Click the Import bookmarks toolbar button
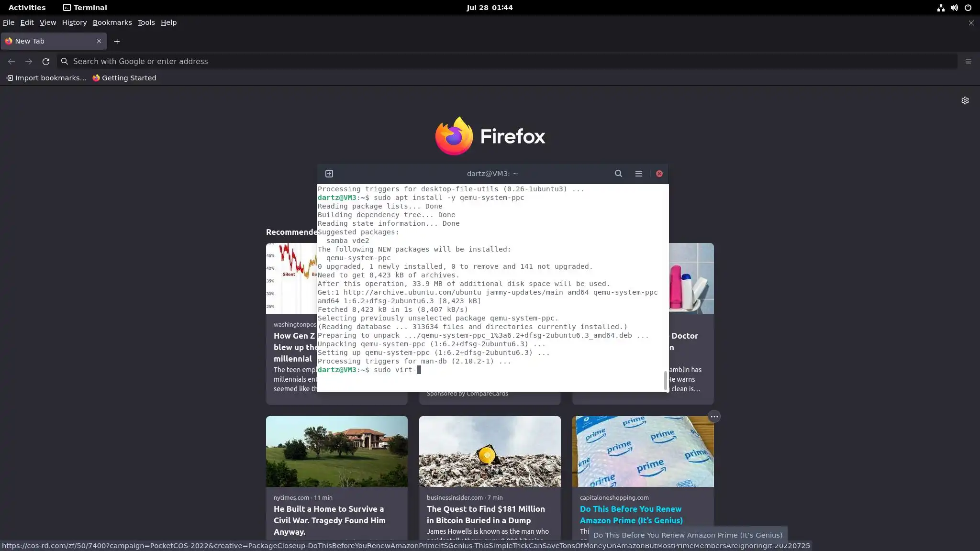The height and width of the screenshot is (551, 980). (46, 78)
